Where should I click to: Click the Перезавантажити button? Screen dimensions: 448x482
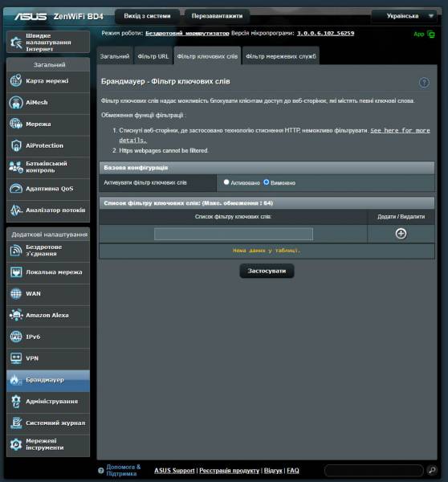click(x=217, y=16)
